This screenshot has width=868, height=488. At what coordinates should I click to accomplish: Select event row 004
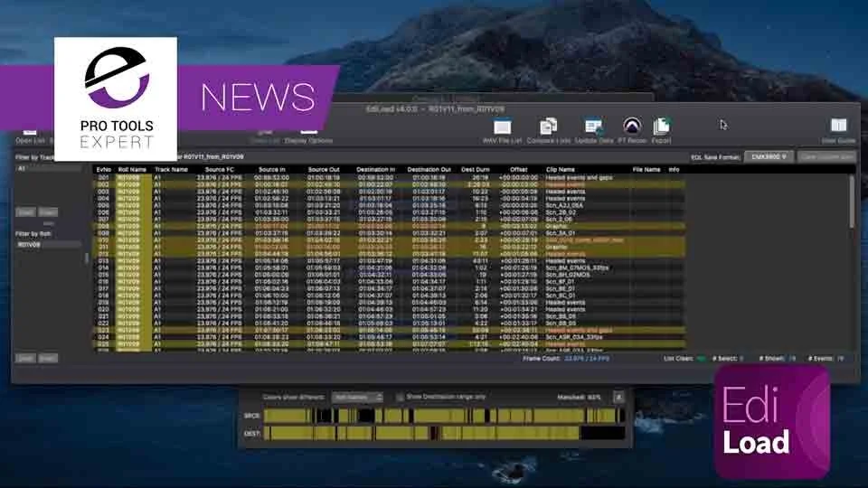389,198
